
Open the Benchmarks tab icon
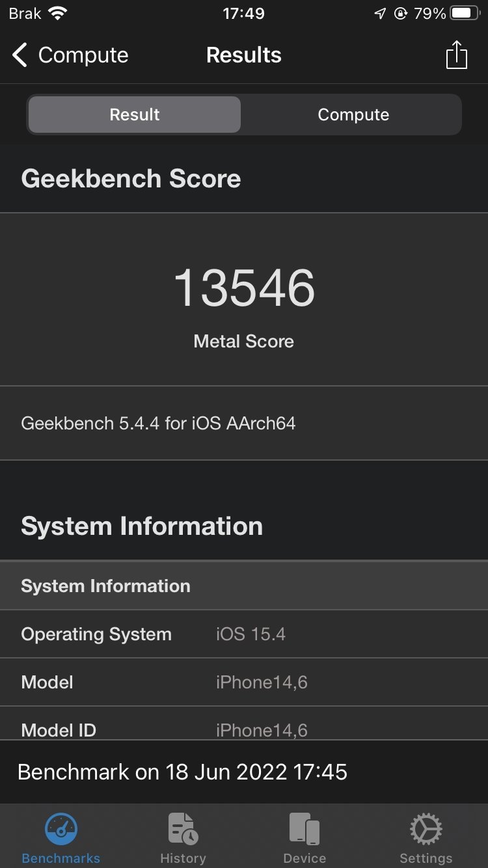(61, 829)
